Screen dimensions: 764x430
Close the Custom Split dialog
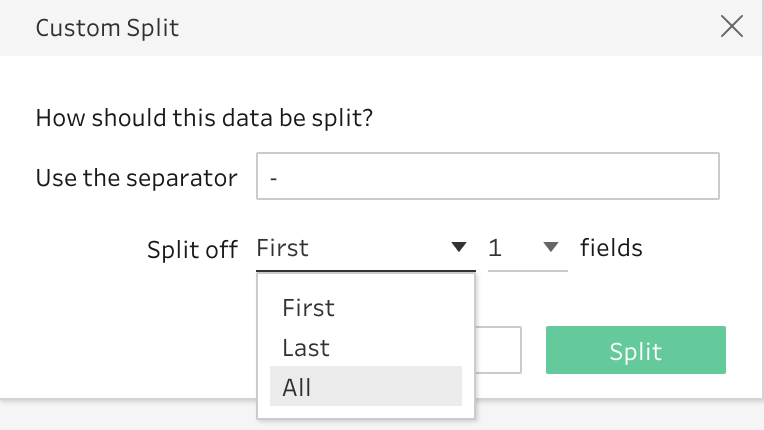click(x=732, y=27)
